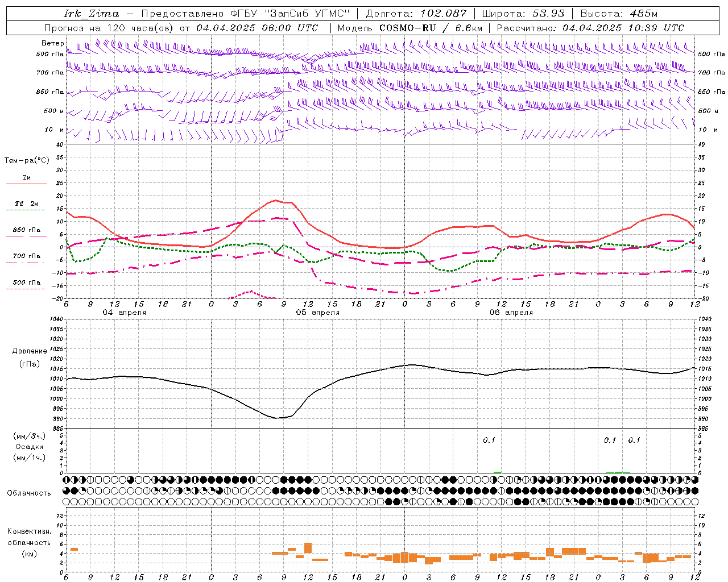Click 'Рассчитано: 04.04.2025 10:39 UTC' timestamp
This screenshot has height=582, width=728.
tap(590, 28)
